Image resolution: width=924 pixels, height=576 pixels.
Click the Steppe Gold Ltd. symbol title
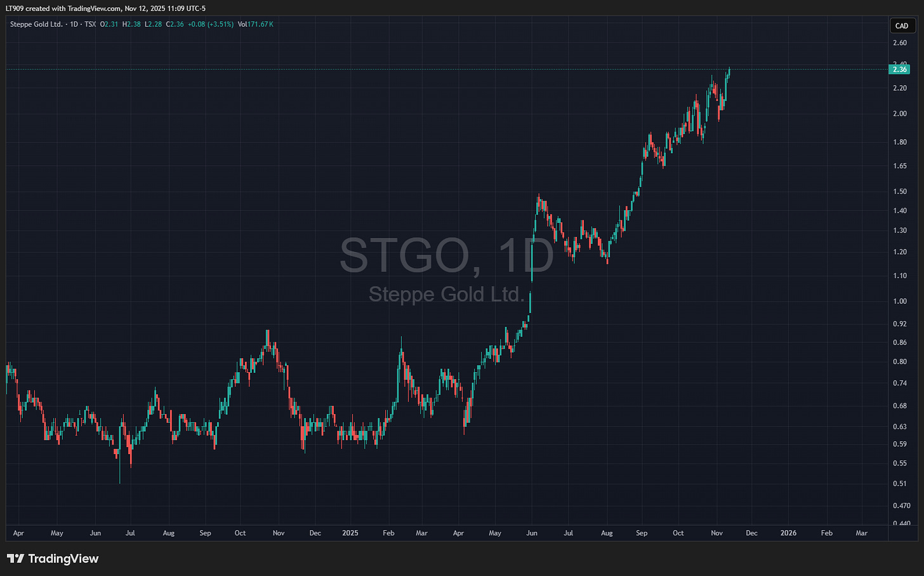click(x=36, y=24)
